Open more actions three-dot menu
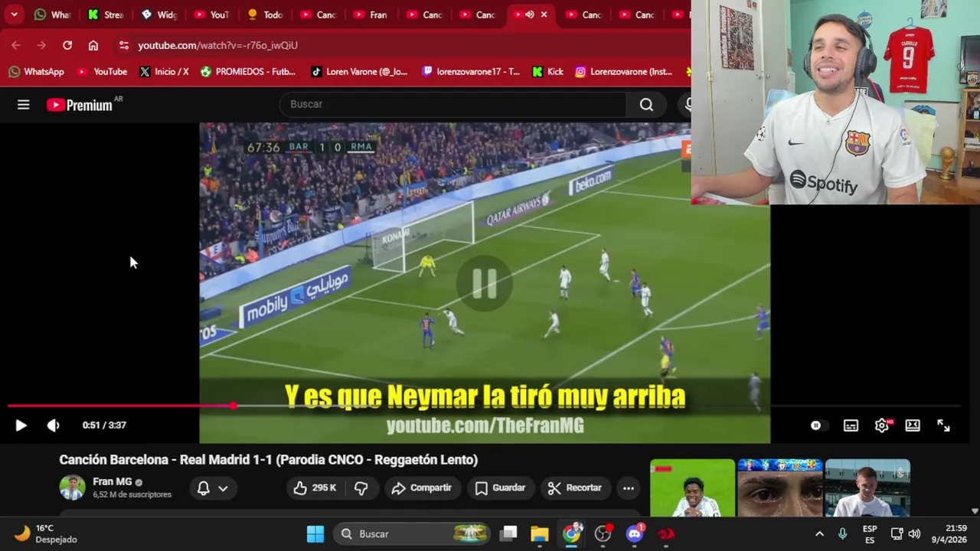The width and height of the screenshot is (980, 551). [x=629, y=487]
